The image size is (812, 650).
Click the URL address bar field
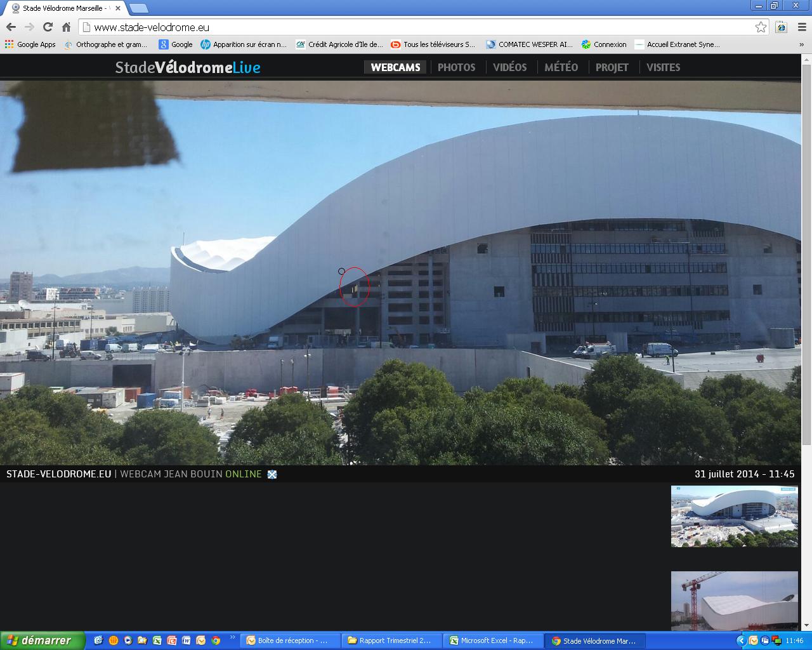coord(419,27)
